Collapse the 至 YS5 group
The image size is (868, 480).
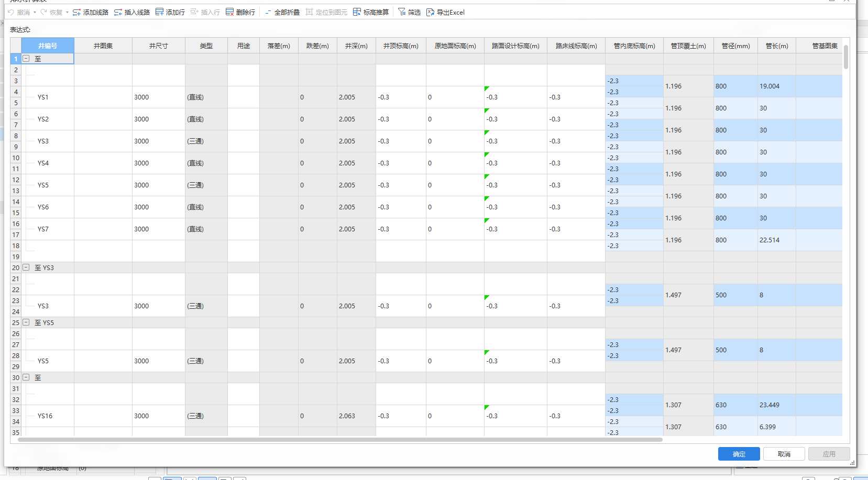pyautogui.click(x=26, y=322)
